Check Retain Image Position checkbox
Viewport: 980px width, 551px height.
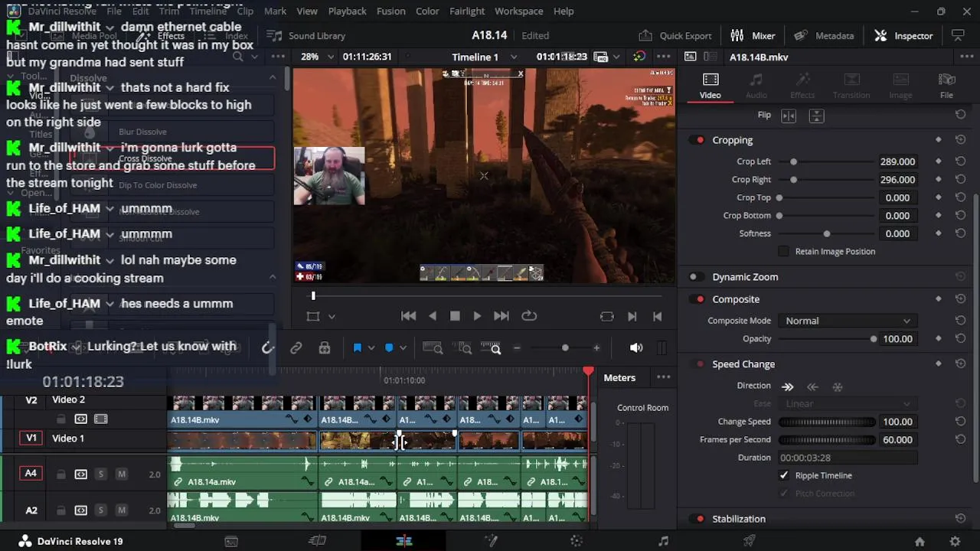tap(783, 252)
